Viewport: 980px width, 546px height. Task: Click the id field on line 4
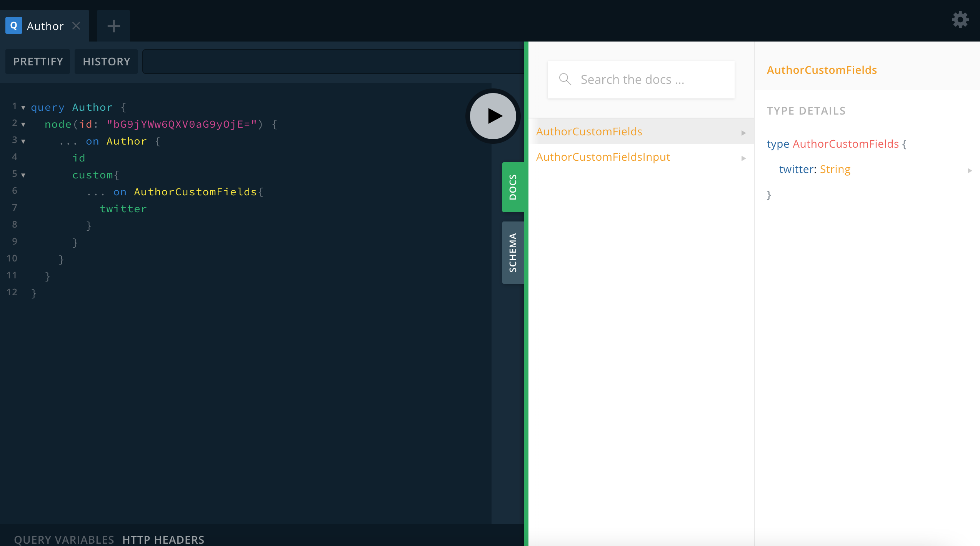[x=78, y=158]
